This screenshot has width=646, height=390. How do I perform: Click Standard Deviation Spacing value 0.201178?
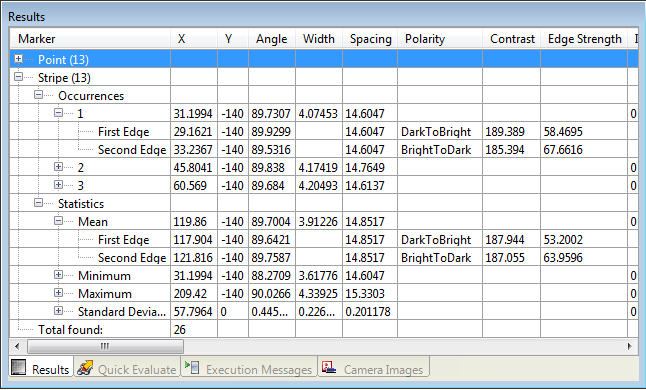click(x=368, y=312)
